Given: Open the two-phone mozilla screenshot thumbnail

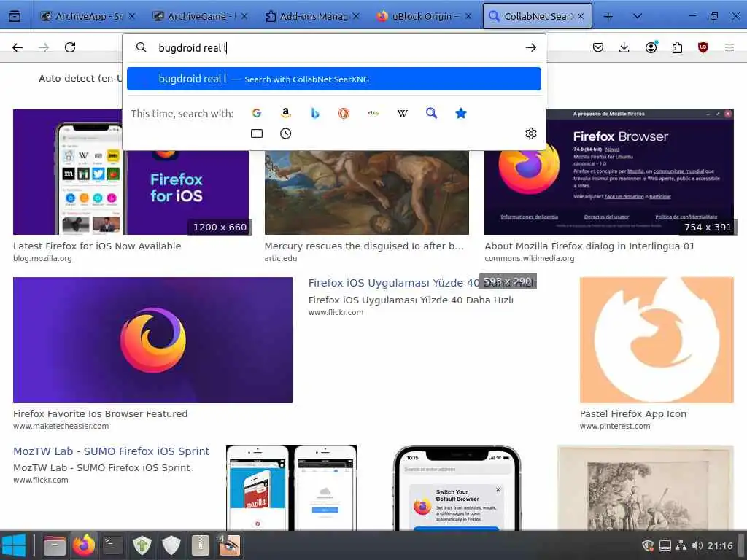Looking at the screenshot, I should 291,488.
